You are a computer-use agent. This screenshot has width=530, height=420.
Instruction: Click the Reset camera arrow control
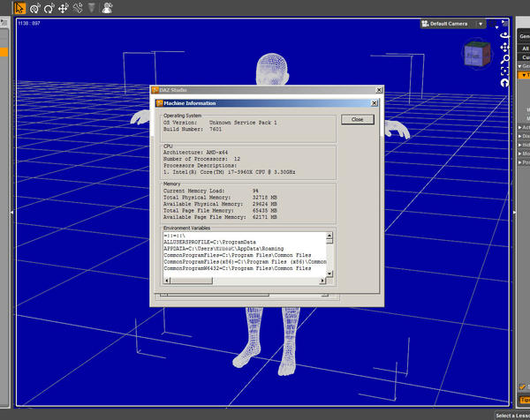click(x=504, y=83)
